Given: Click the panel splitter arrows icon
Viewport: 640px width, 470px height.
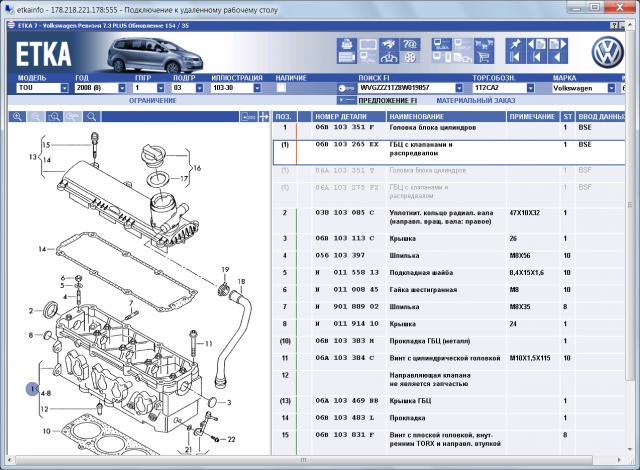Looking at the screenshot, I should click(x=264, y=117).
